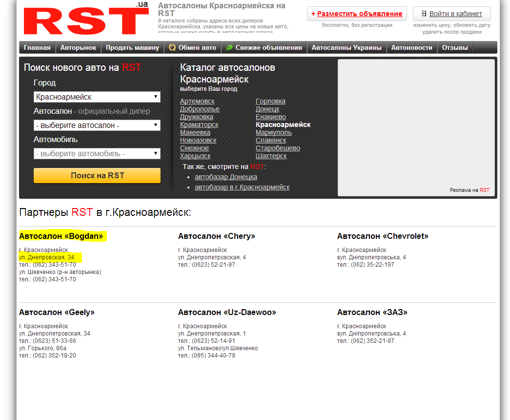This screenshot has height=420, width=510.
Task: Select the city Енакиево link
Action: coord(271,117)
